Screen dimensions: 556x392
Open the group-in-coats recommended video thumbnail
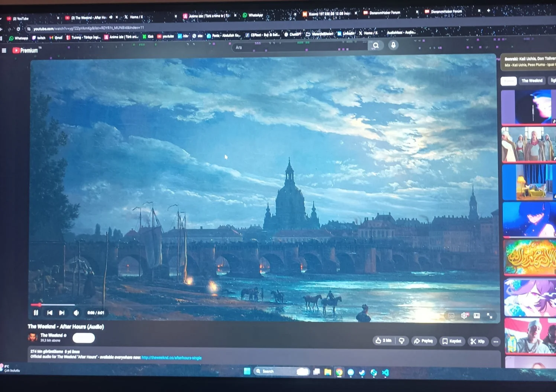529,145
